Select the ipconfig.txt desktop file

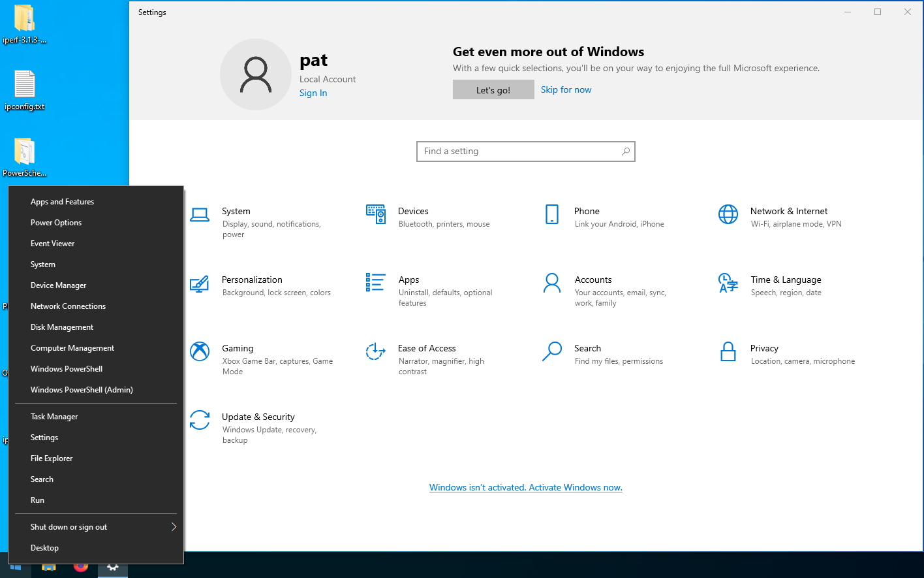click(25, 90)
